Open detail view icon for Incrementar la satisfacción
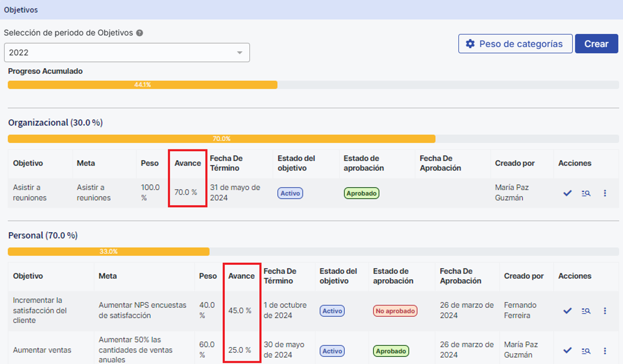623x364 pixels. coord(586,311)
